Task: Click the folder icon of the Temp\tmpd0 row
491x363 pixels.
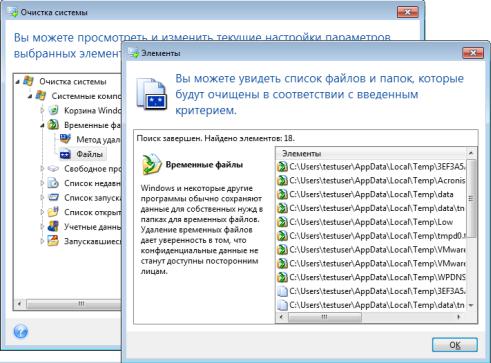Action: click(x=282, y=236)
